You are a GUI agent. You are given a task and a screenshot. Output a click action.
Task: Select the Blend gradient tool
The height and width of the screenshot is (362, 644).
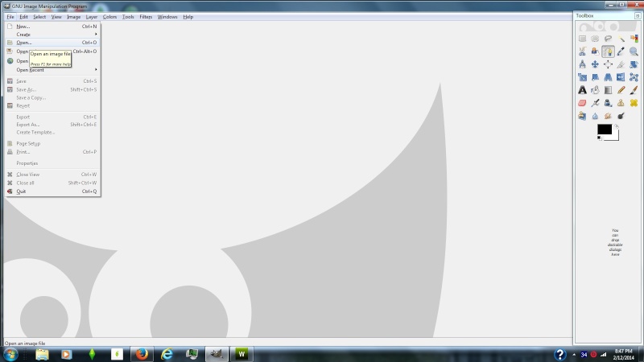tap(608, 90)
